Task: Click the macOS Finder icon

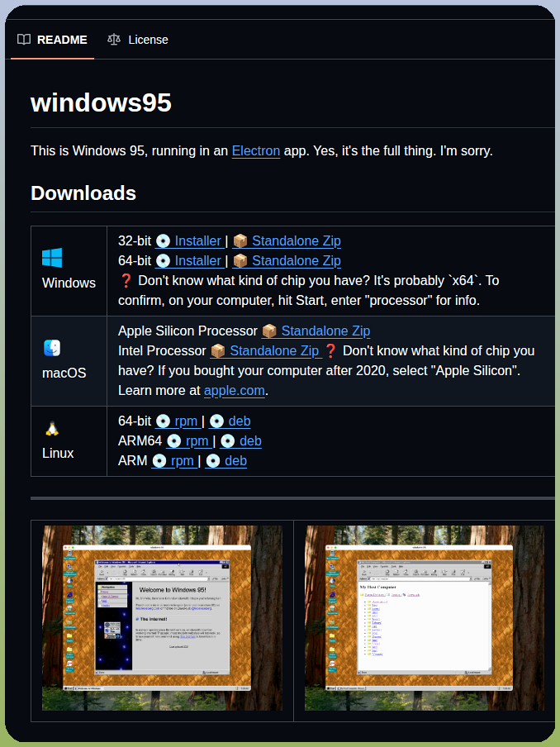Action: [52, 348]
